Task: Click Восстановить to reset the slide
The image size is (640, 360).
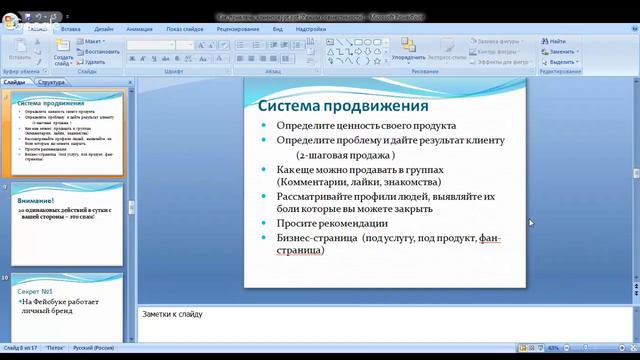Action: (98, 52)
